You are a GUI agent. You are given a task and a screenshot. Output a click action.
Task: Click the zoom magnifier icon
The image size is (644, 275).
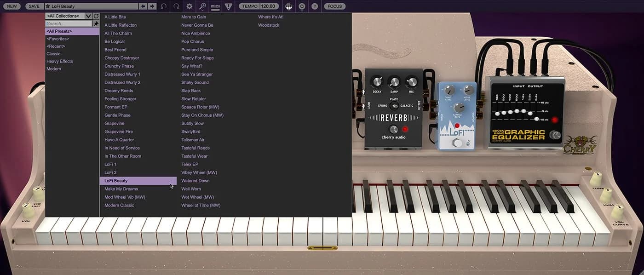(x=202, y=6)
